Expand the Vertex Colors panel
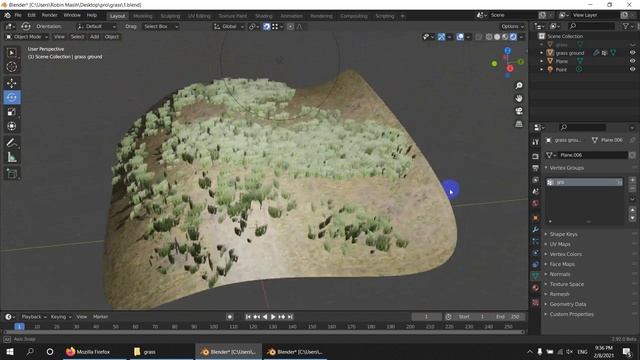The image size is (640, 360). pyautogui.click(x=565, y=254)
